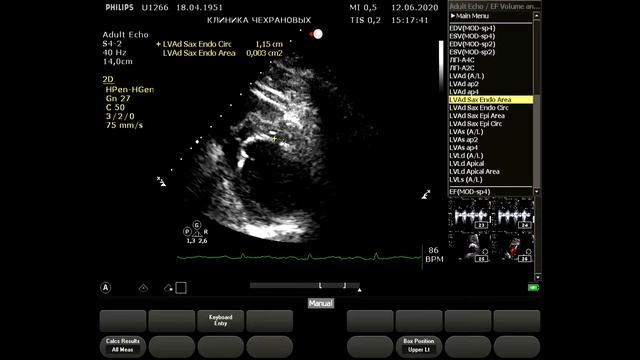The image size is (640, 360).
Task: Select EF(MOD-sp4) result entry
Action: click(x=470, y=191)
